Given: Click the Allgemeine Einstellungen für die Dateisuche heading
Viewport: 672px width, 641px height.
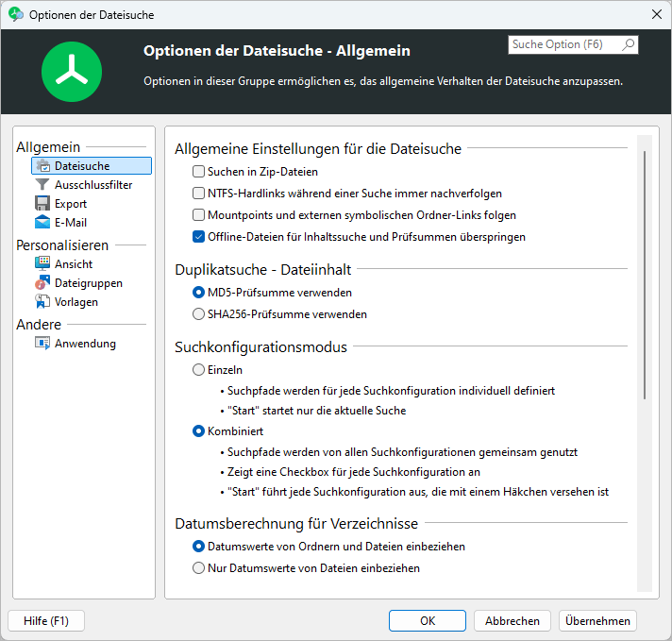Looking at the screenshot, I should pyautogui.click(x=318, y=149).
